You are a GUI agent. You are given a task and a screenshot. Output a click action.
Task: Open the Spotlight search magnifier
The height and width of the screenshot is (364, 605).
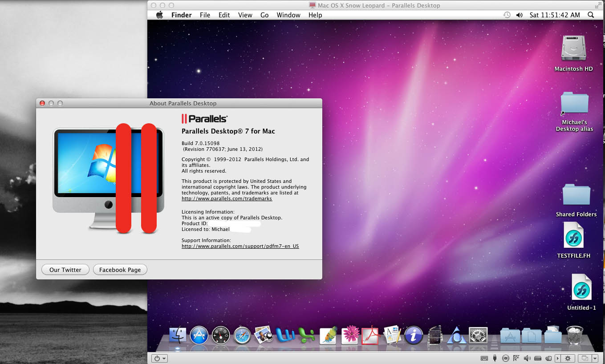(591, 15)
